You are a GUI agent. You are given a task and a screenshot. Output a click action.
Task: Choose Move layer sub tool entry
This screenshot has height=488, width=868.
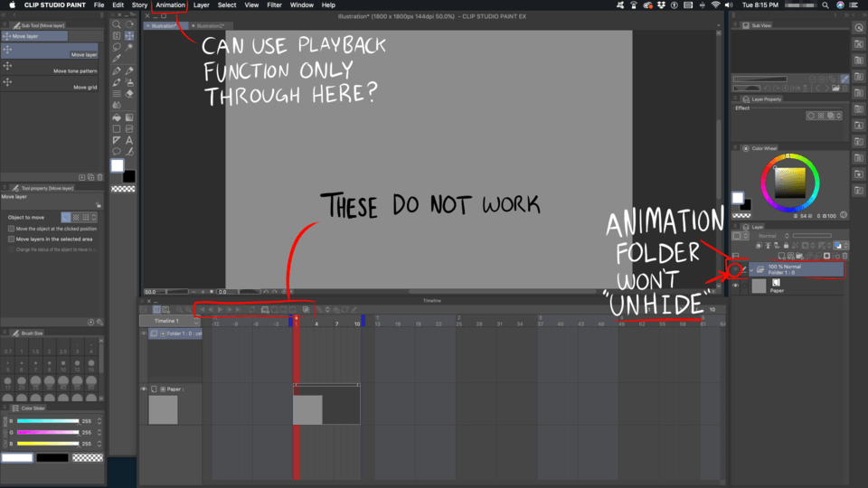tap(50, 51)
